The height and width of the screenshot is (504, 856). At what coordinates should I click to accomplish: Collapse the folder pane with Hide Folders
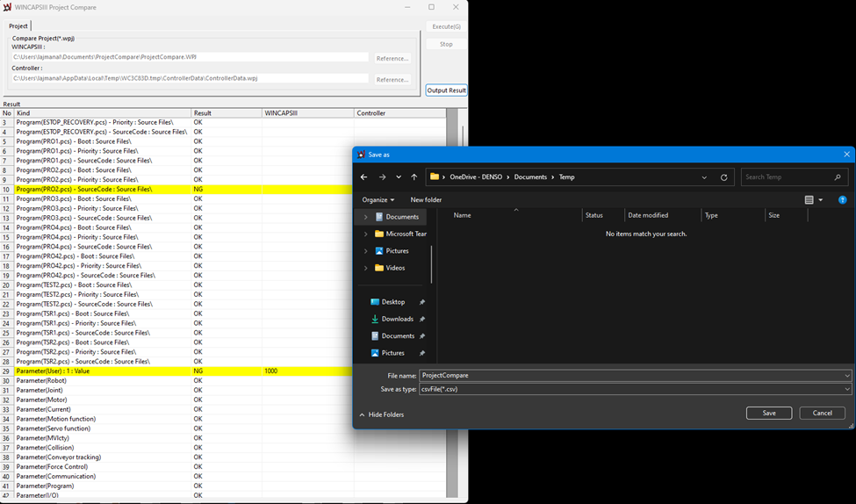[382, 414]
